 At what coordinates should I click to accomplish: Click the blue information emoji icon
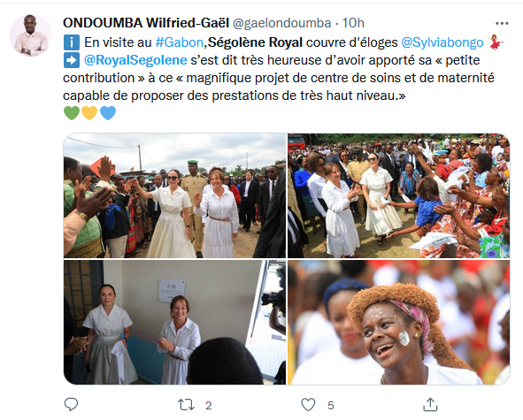pos(72,42)
